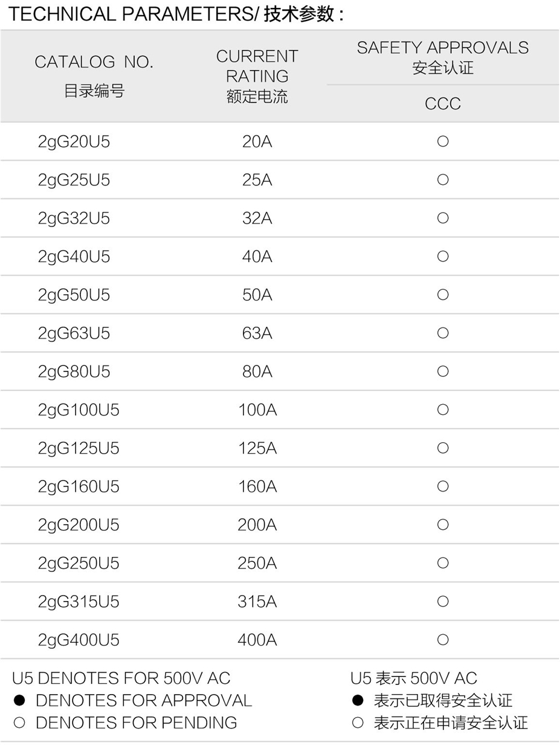Click the CCC circle in the 2gG63U5 row
The height and width of the screenshot is (746, 560).
tap(443, 333)
